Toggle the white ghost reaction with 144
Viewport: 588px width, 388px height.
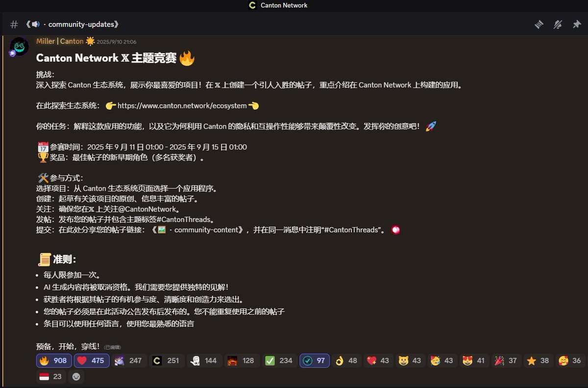204,361
